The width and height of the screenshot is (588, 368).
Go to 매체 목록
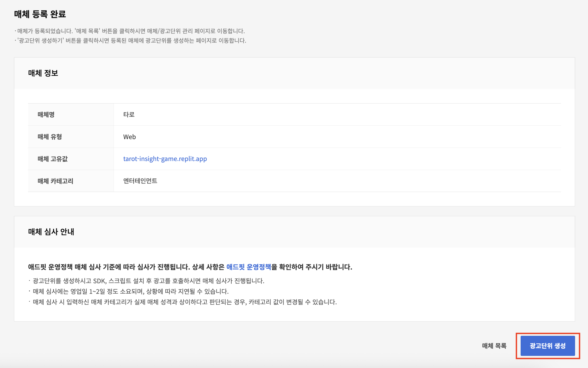(x=494, y=346)
